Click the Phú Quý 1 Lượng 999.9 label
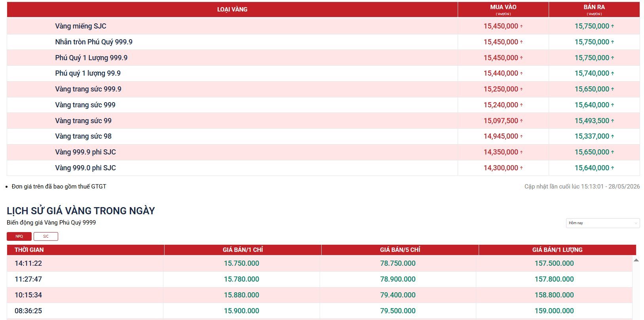Screen dimensions: 644x320 [x=91, y=58]
